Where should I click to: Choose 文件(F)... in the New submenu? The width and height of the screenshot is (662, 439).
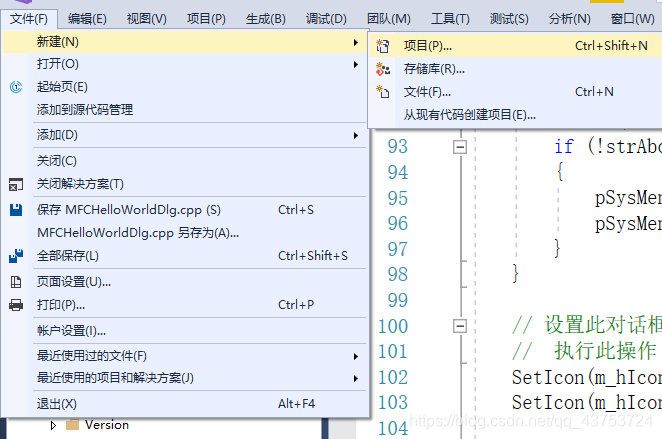[x=515, y=92]
